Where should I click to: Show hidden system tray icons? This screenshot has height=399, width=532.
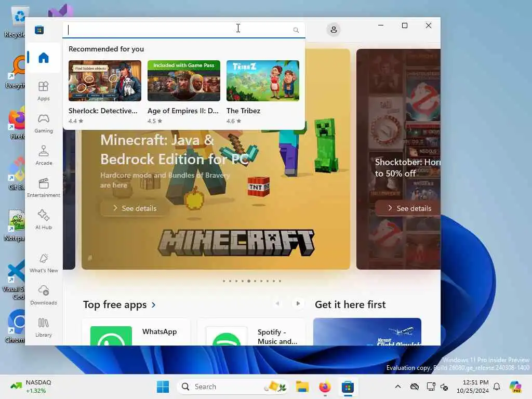click(x=398, y=387)
